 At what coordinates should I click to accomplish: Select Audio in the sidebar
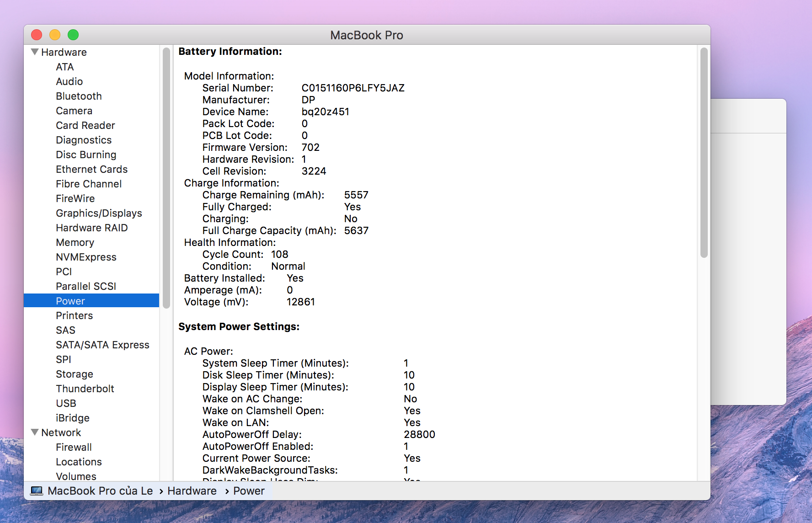point(69,81)
